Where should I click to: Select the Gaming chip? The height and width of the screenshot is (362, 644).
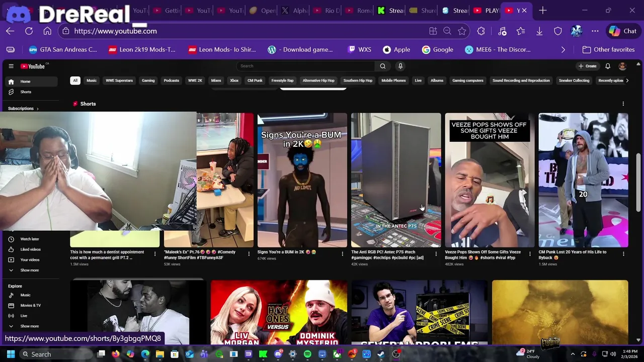click(148, 80)
